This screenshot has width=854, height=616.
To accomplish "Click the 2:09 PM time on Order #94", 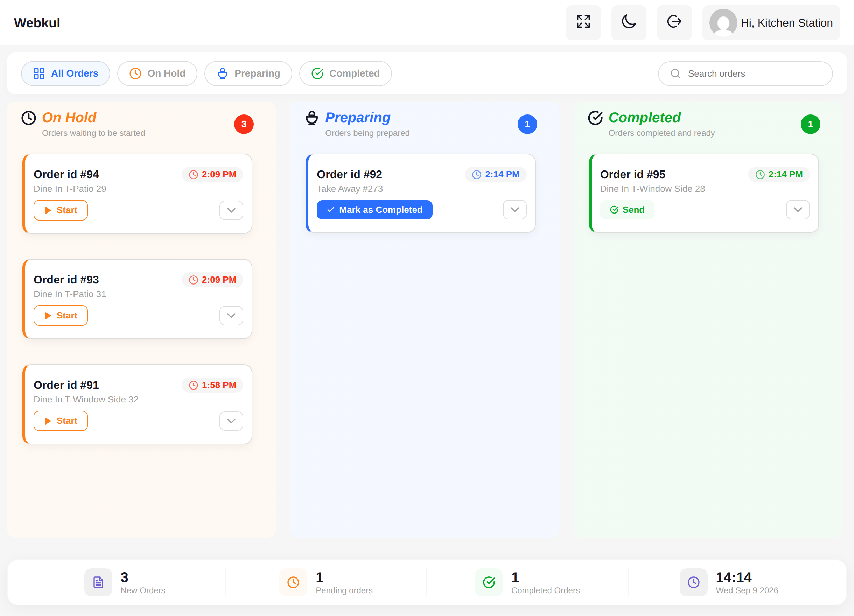I will coord(212,174).
